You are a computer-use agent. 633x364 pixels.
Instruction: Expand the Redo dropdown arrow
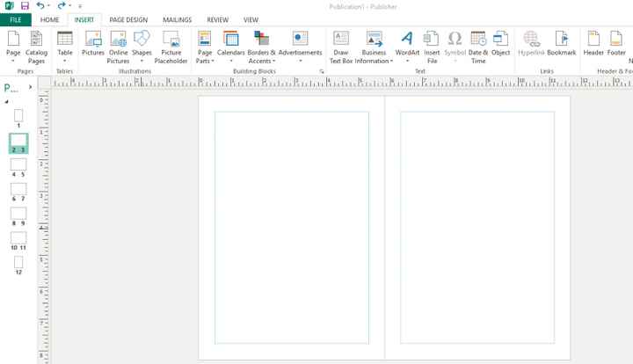(69, 6)
